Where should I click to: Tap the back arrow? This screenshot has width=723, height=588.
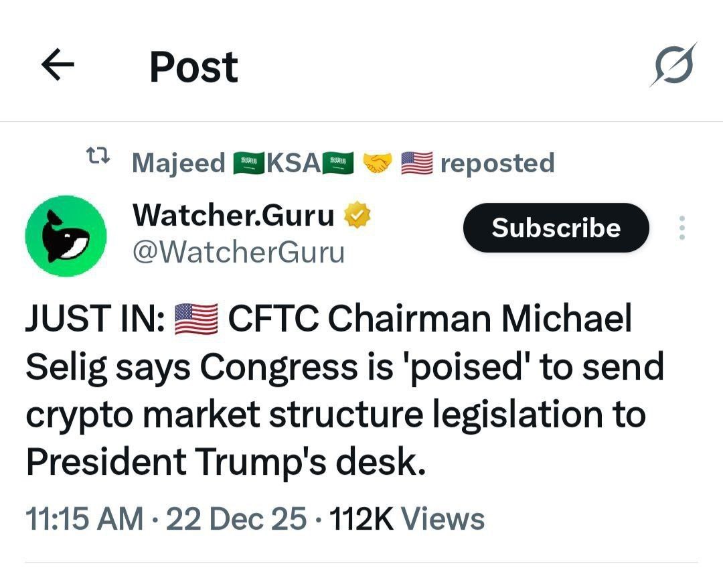tap(58, 66)
